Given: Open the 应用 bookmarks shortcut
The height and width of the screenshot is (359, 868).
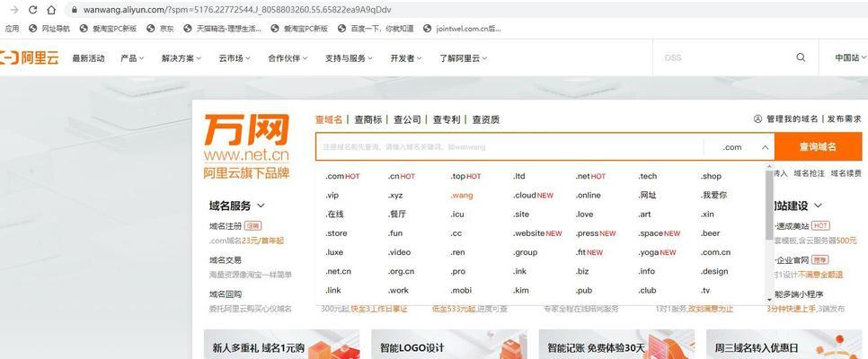Looking at the screenshot, I should pos(12,29).
